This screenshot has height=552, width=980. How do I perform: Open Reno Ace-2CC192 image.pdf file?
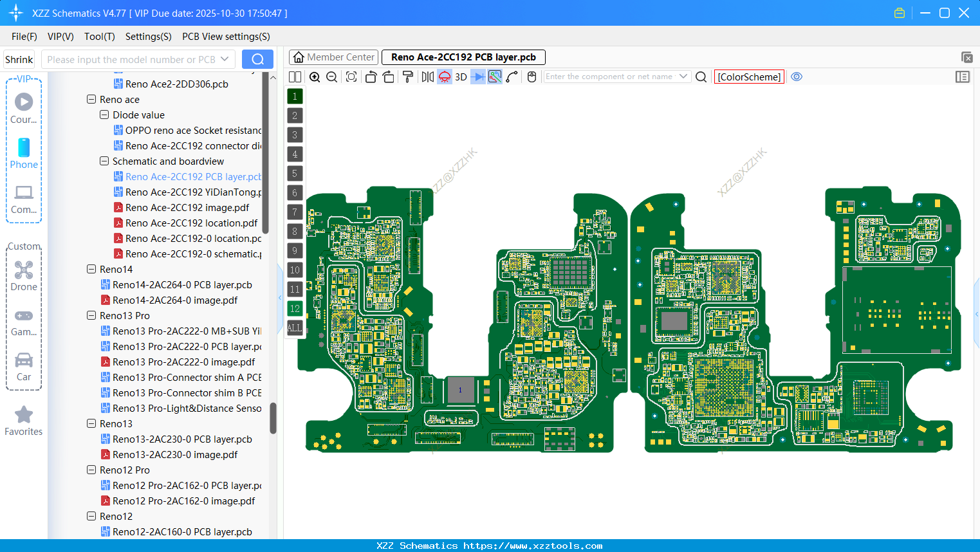(x=187, y=208)
